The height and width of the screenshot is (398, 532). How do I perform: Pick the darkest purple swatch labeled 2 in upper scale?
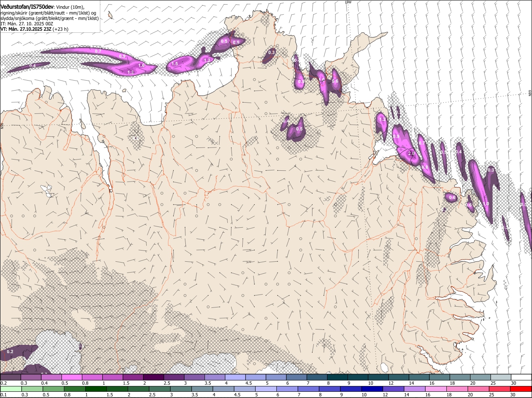click(x=153, y=377)
